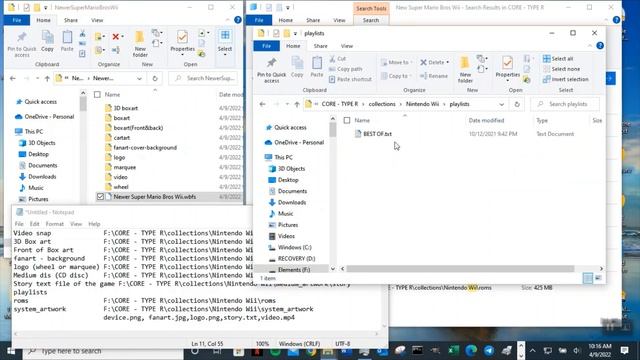This screenshot has height=360, width=640.
Task: Click New folder in playlists ribbon
Action: coord(464,70)
